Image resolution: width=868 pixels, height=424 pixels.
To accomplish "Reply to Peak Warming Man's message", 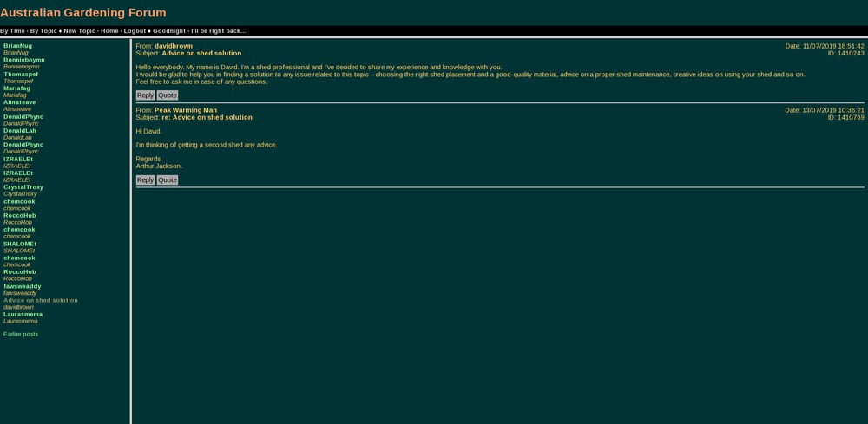I will click(x=145, y=180).
